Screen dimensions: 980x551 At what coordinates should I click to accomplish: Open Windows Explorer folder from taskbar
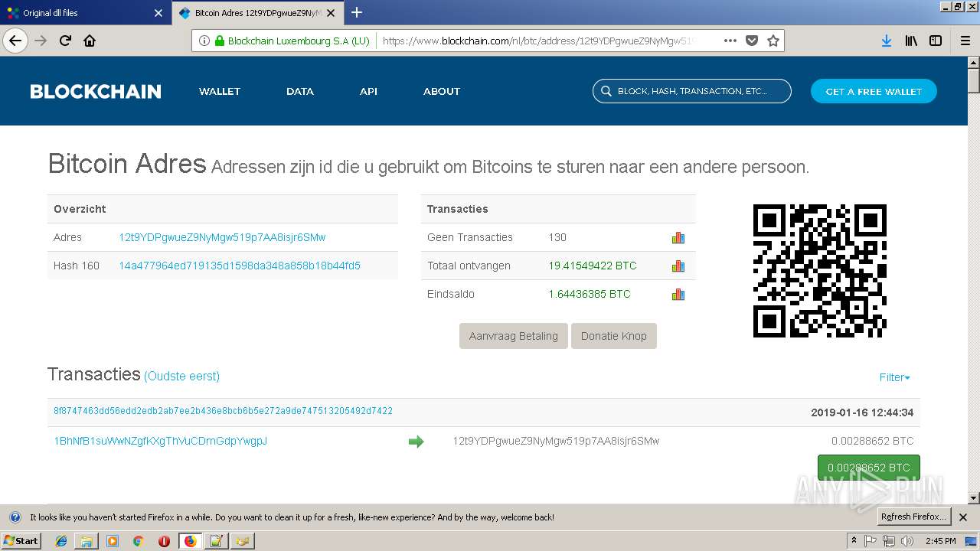pyautogui.click(x=87, y=541)
